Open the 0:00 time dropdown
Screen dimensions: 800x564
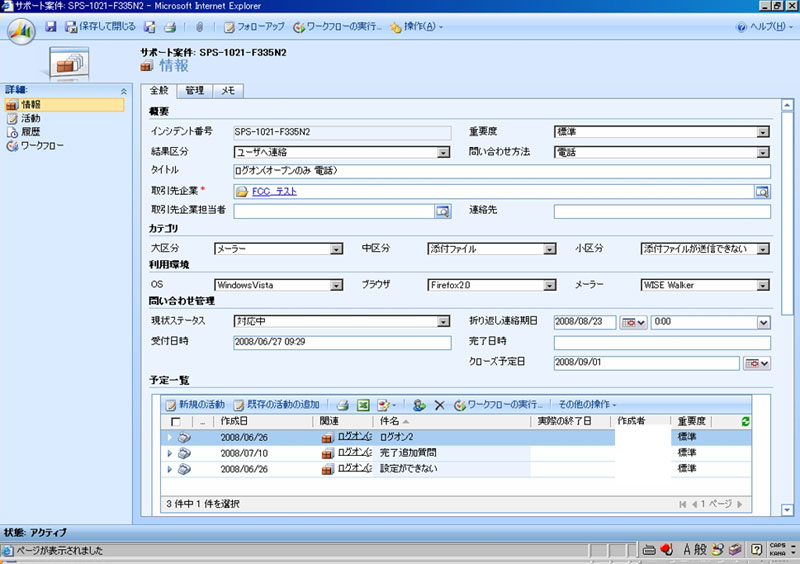point(763,323)
